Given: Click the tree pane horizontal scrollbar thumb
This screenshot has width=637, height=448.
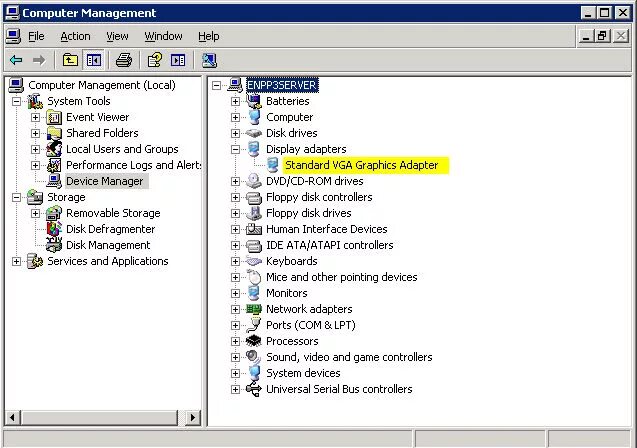Looking at the screenshot, I should 100,417.
